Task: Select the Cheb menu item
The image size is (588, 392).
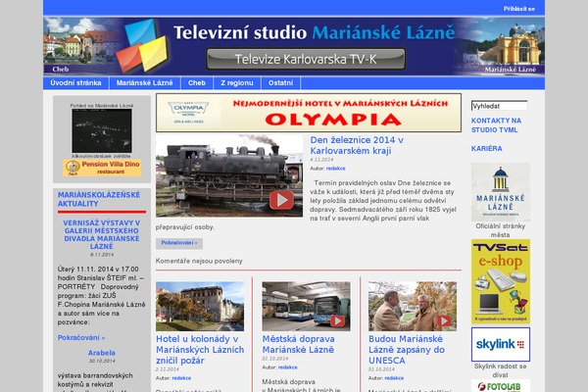Action: tap(197, 83)
